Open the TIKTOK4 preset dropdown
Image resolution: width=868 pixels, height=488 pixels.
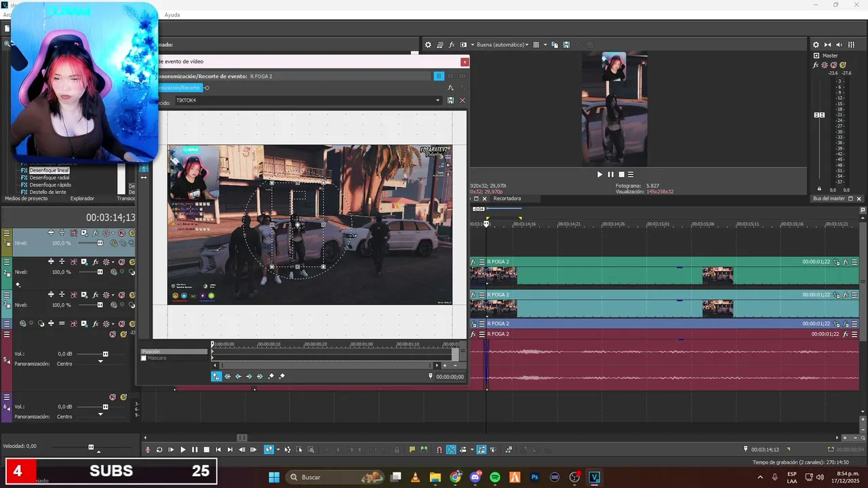point(437,100)
